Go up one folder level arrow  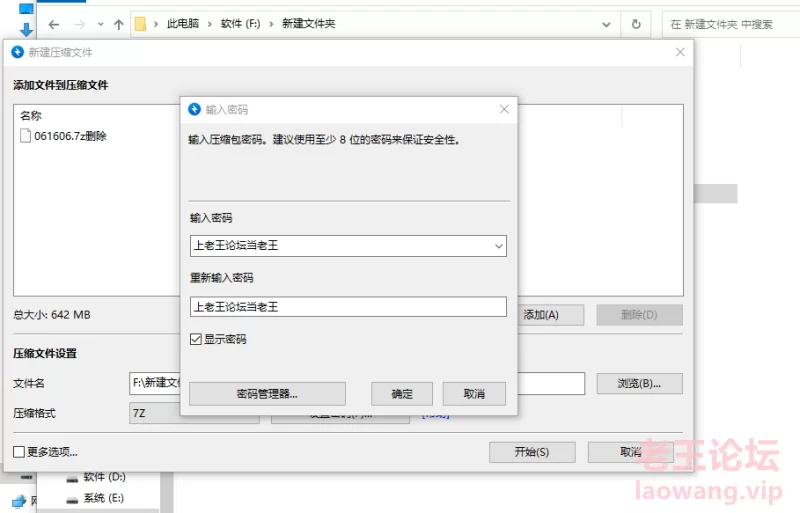118,24
